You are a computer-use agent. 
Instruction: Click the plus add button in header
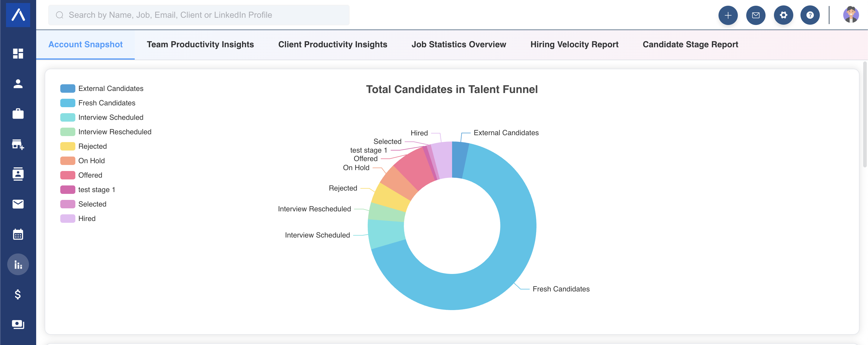[728, 15]
